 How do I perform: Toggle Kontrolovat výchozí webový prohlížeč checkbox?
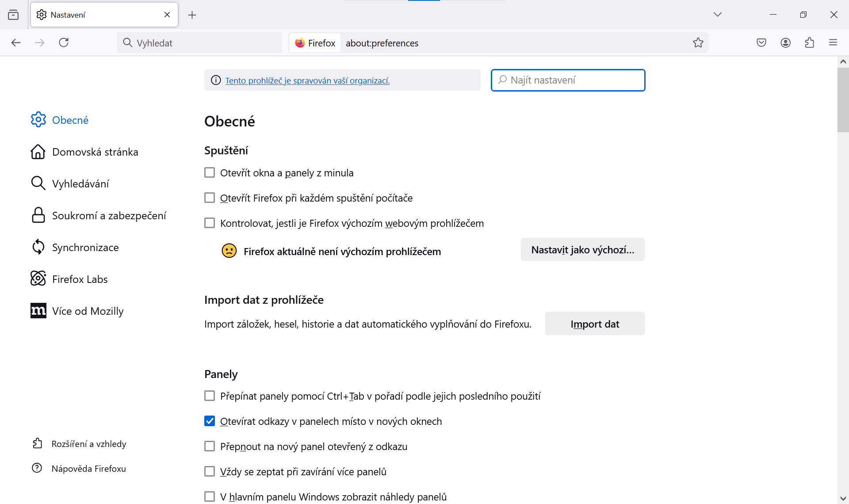click(210, 223)
